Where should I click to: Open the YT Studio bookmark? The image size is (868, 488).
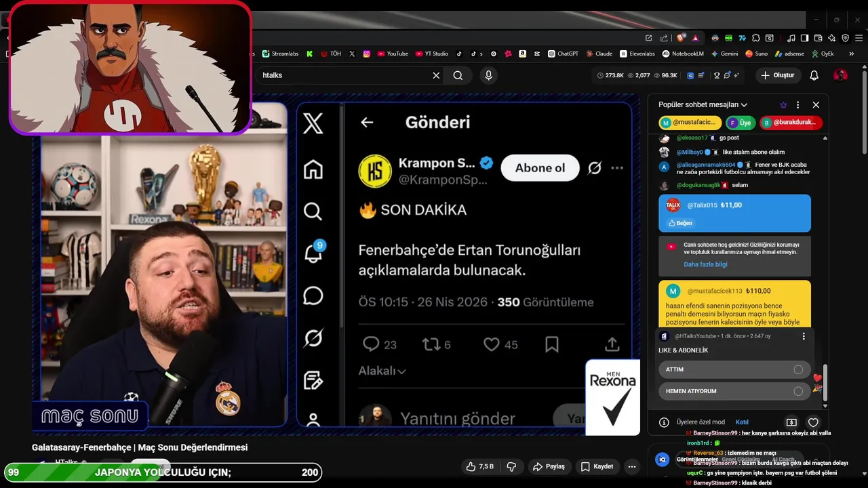[x=431, y=54]
